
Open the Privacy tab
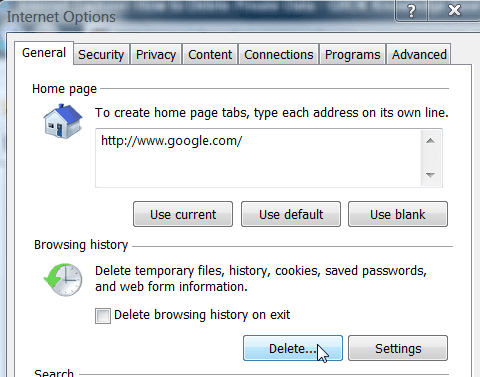tap(156, 54)
